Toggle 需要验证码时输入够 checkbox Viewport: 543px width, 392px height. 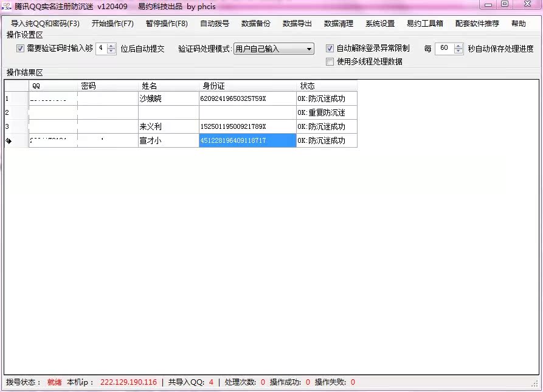point(20,49)
